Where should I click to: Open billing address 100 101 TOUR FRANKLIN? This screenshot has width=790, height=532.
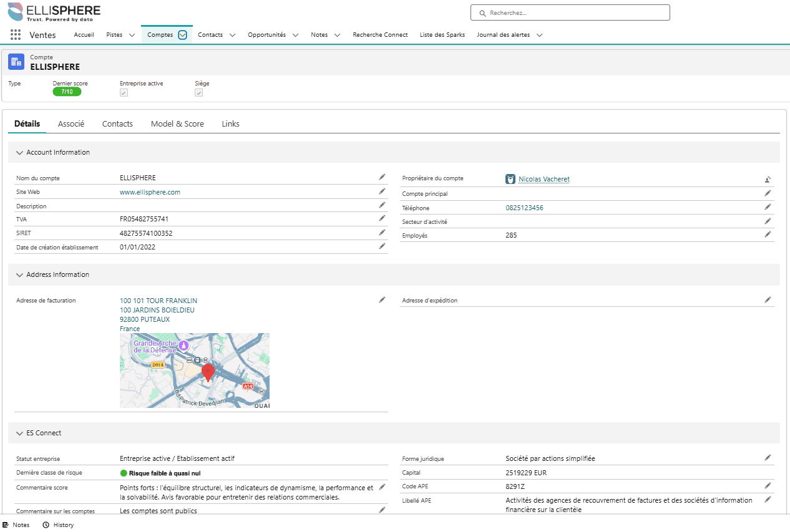pyautogui.click(x=158, y=301)
